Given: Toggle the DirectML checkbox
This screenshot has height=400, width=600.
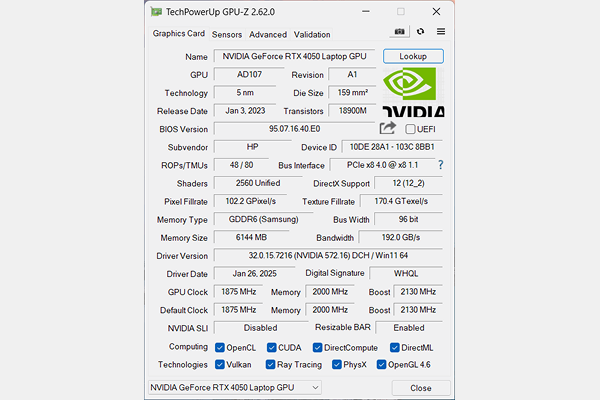Looking at the screenshot, I should [395, 348].
